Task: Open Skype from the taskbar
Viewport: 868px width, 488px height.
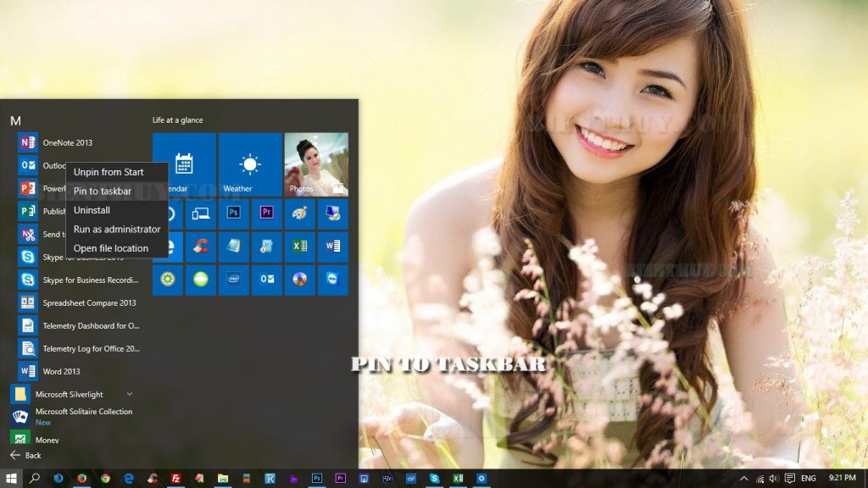Action: click(x=435, y=479)
